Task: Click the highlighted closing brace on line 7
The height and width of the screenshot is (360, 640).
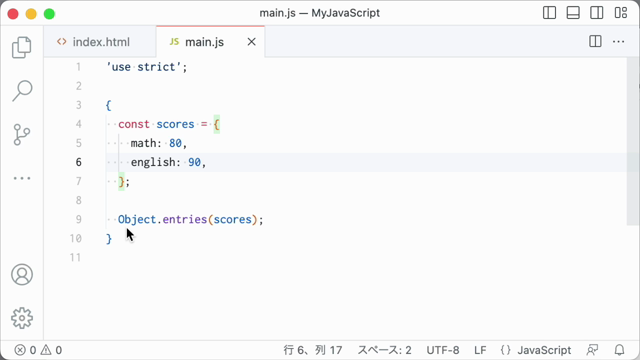Action: 121,182
